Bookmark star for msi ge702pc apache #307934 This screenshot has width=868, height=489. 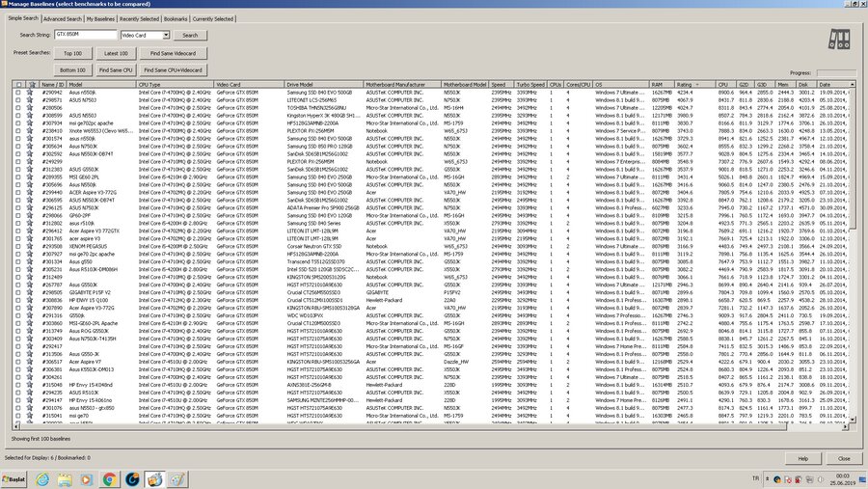30,123
